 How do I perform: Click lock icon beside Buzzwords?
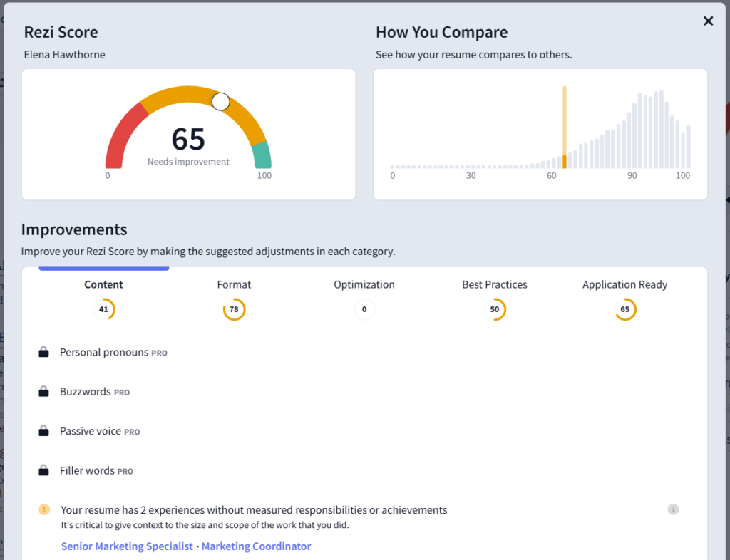coord(43,392)
